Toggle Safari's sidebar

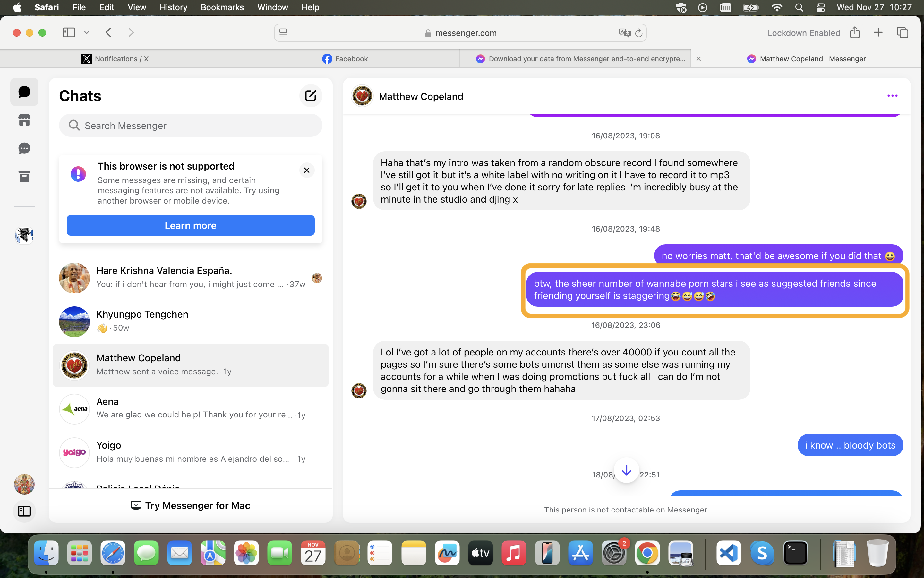coord(69,32)
